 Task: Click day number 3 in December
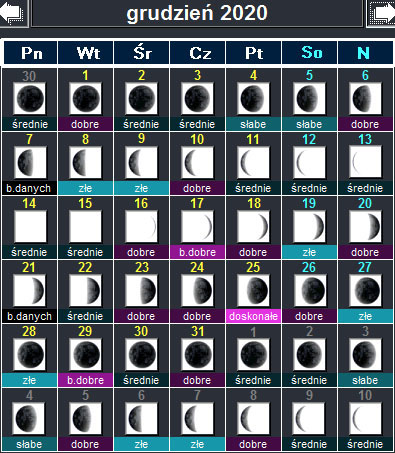(197, 76)
